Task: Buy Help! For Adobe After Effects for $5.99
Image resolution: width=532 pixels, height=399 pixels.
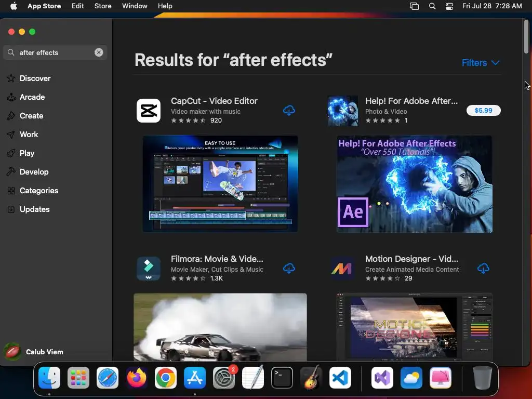Action: tap(484, 111)
